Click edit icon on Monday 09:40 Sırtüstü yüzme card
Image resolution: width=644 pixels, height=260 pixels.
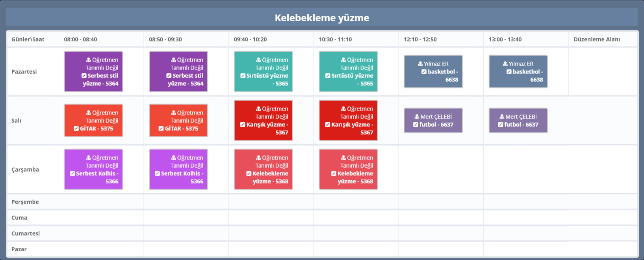[x=243, y=76]
